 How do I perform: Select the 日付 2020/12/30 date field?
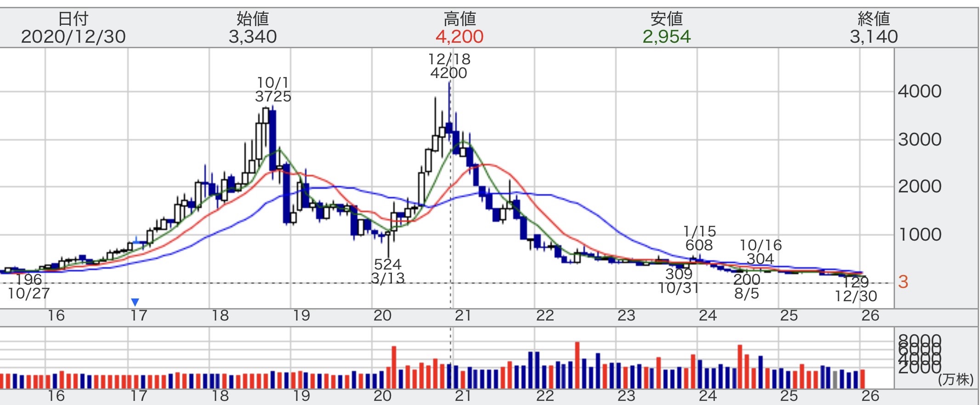pos(74,28)
